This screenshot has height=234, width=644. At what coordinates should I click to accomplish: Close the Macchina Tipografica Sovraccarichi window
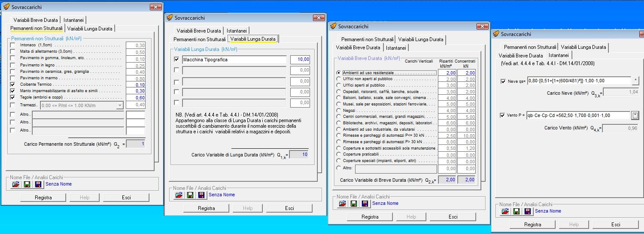(319, 18)
